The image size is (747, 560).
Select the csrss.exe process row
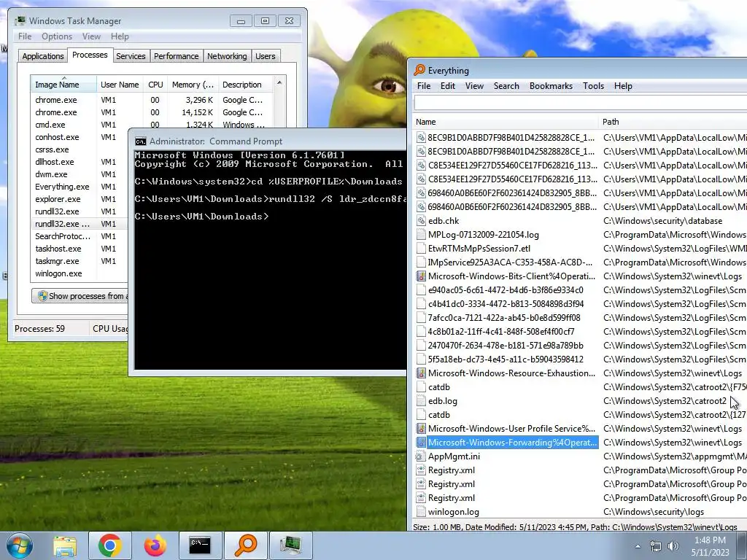pyautogui.click(x=80, y=149)
